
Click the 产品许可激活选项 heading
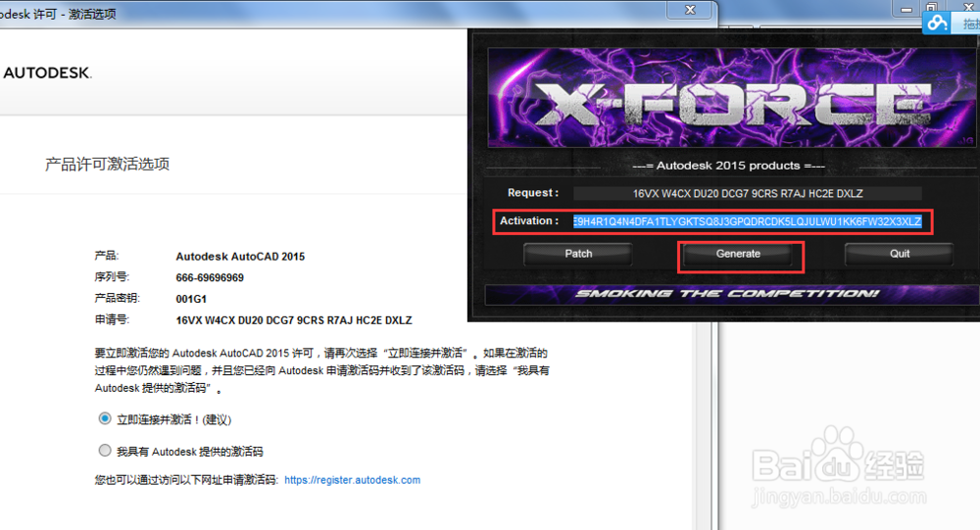(107, 165)
